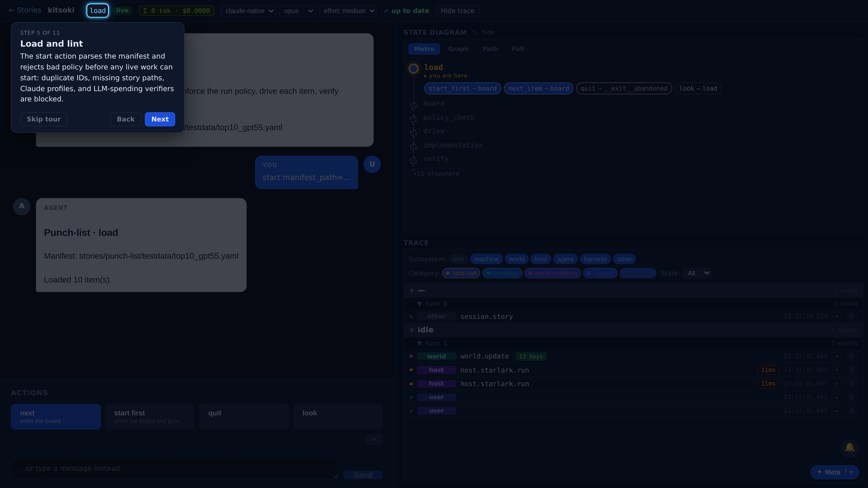Click the load state badge in header

[x=98, y=11]
